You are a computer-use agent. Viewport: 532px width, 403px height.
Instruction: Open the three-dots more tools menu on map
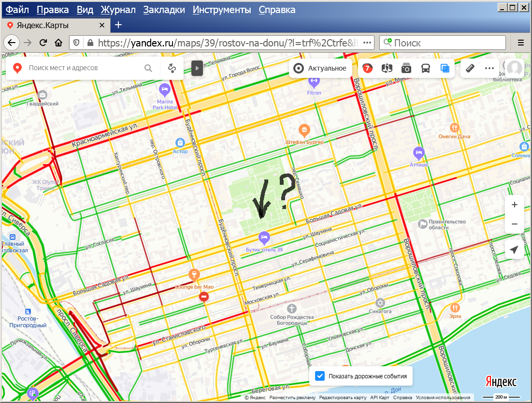pos(489,68)
